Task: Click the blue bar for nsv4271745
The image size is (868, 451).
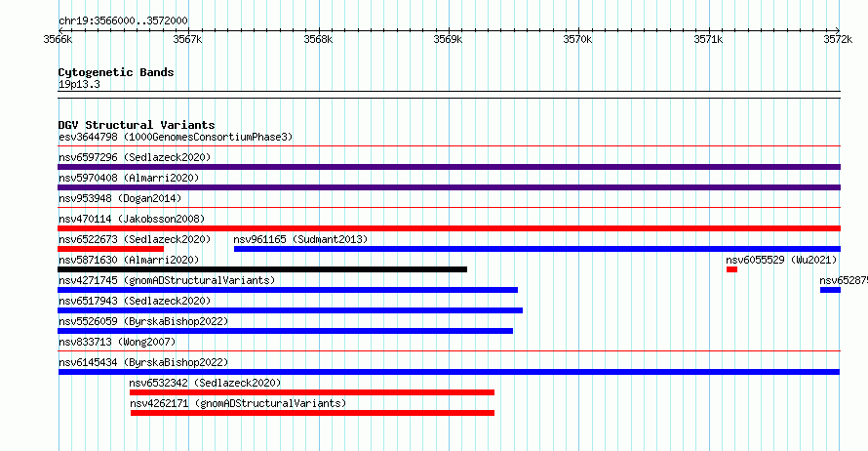Action: coord(288,290)
